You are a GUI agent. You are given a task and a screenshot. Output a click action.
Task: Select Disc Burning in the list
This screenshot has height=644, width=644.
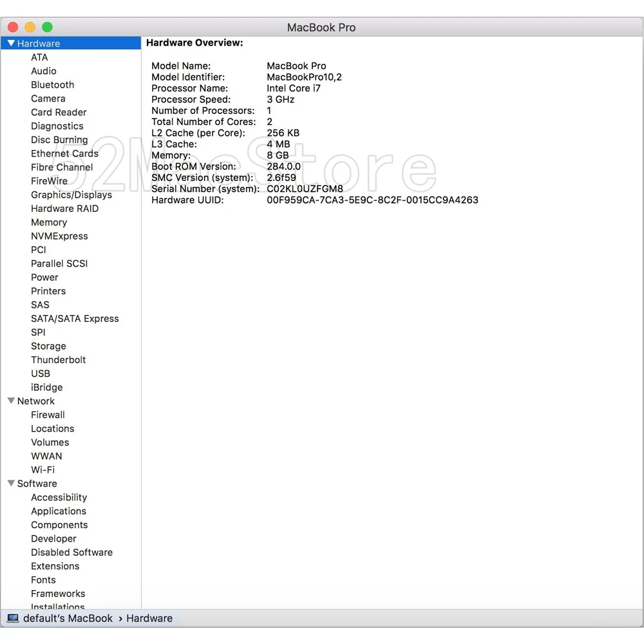(x=59, y=140)
